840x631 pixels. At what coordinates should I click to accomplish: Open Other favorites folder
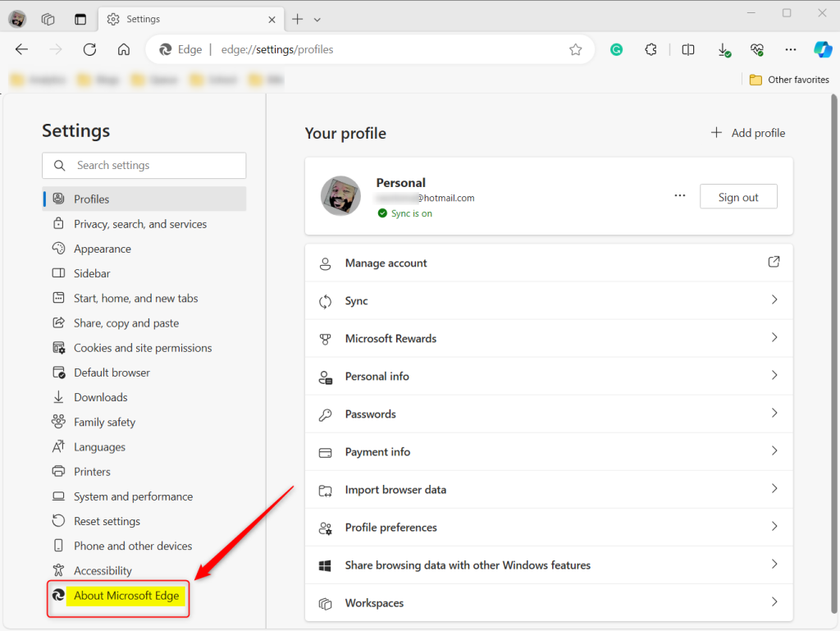tap(789, 80)
